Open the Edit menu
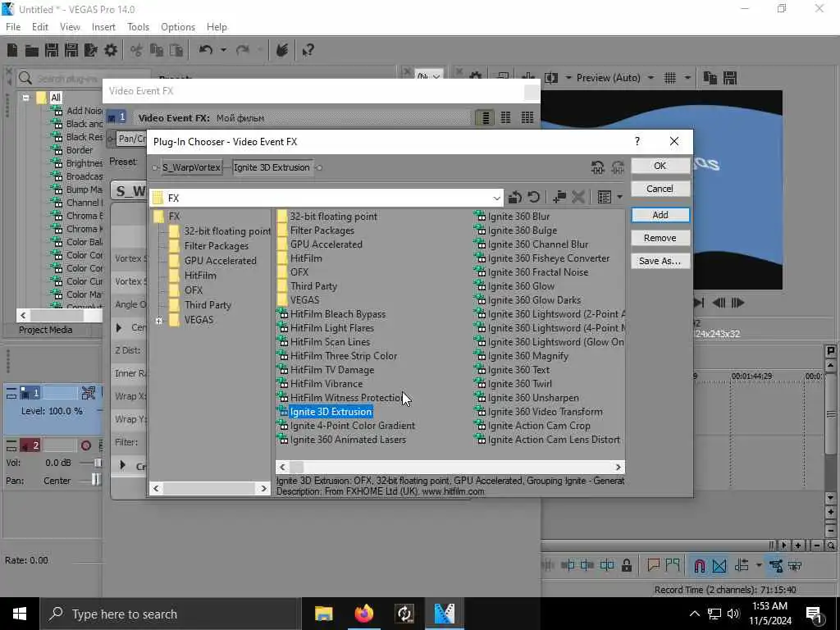This screenshot has height=630, width=840. click(x=40, y=27)
